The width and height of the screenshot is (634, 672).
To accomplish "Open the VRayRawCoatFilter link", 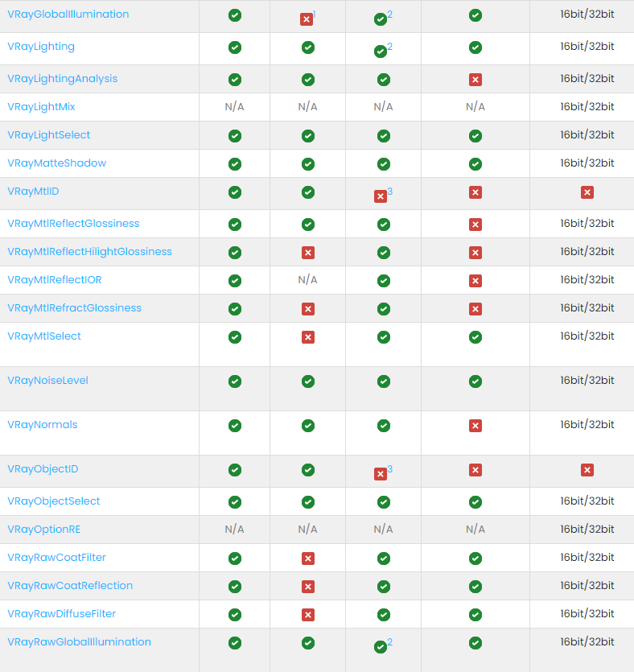I will (56, 558).
